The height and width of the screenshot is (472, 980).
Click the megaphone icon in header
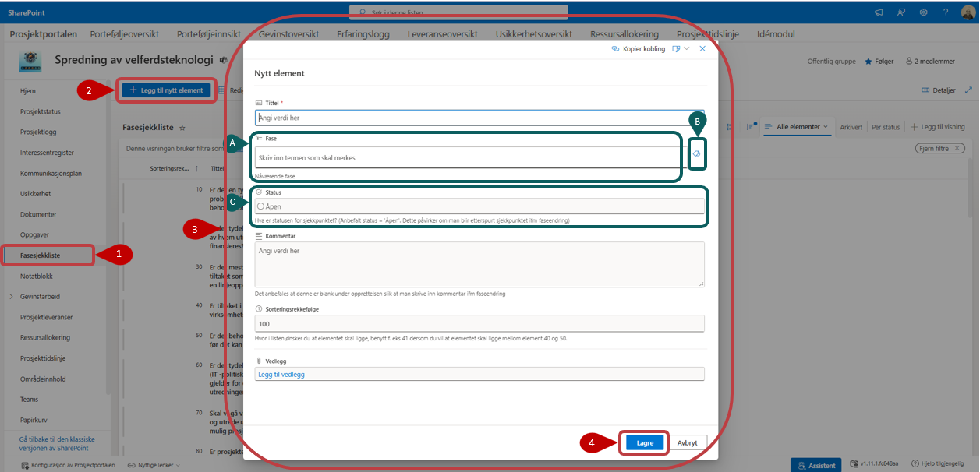point(879,12)
